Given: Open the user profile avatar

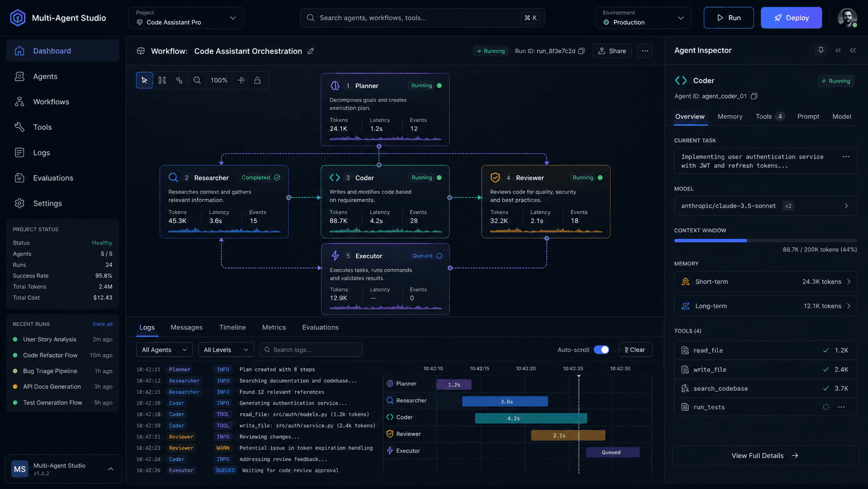Looking at the screenshot, I should coord(847,18).
